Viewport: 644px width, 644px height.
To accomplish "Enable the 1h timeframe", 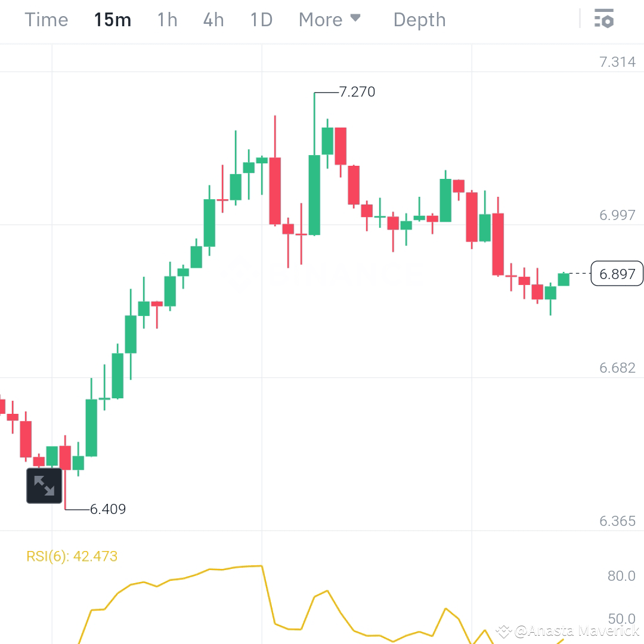I will [x=166, y=19].
